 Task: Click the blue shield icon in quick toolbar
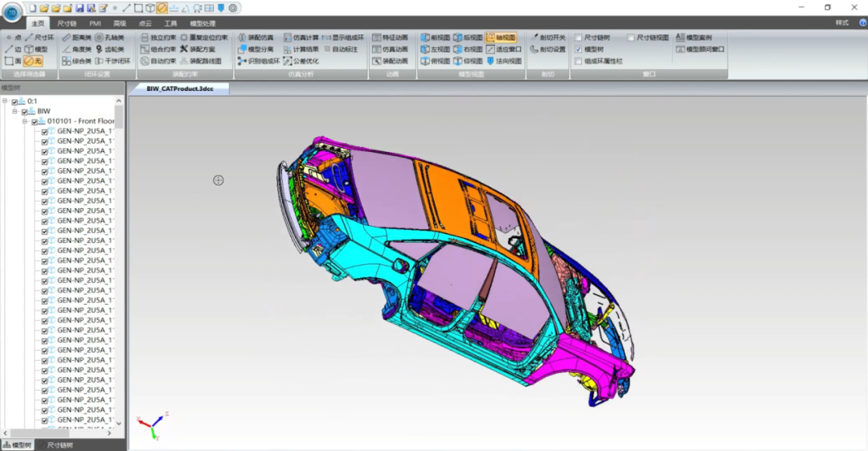[x=222, y=8]
